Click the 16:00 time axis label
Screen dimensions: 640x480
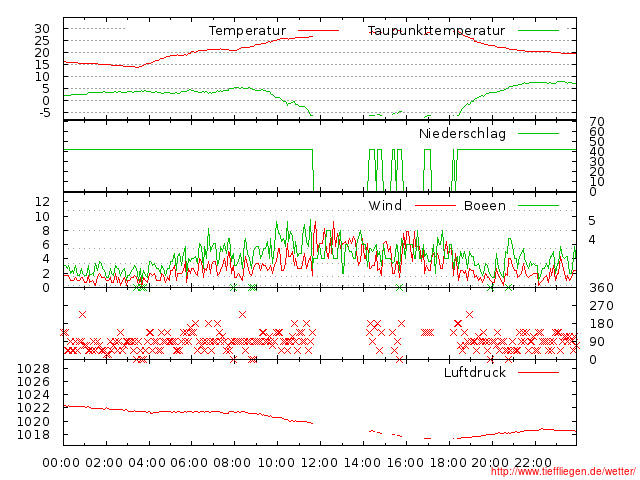(405, 462)
